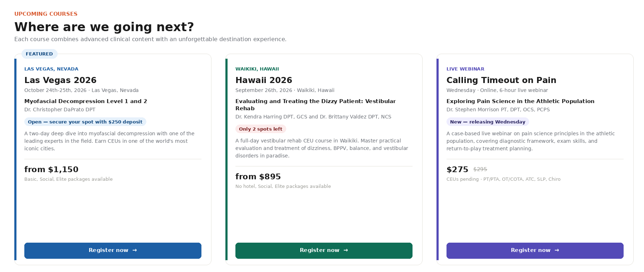Screen dimensions: 644x272
Task: Click the 'from $1,150' price
Action: 51,169
